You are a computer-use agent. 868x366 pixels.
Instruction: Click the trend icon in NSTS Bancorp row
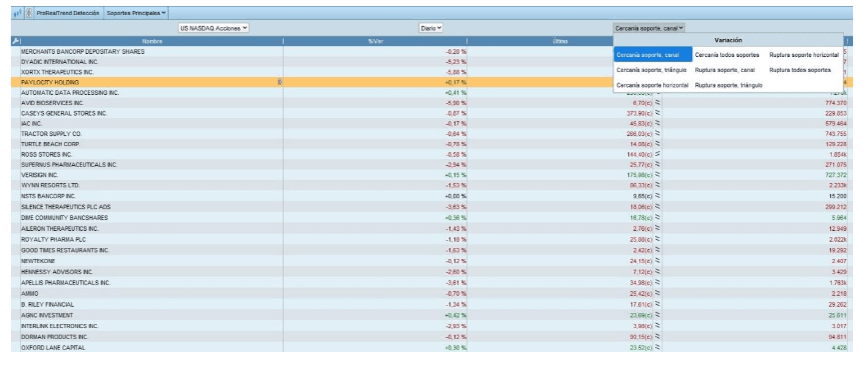pyautogui.click(x=657, y=196)
